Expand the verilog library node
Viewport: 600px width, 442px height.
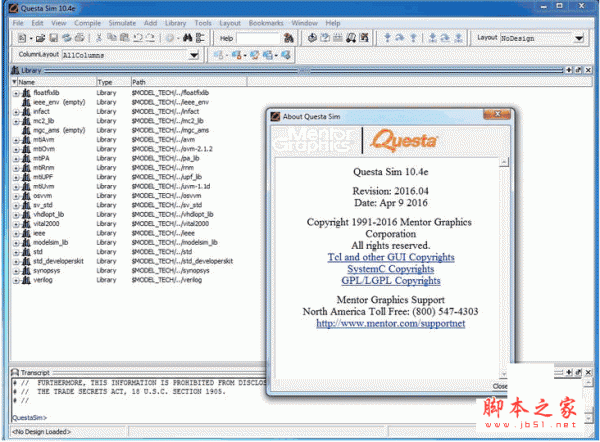(x=16, y=281)
